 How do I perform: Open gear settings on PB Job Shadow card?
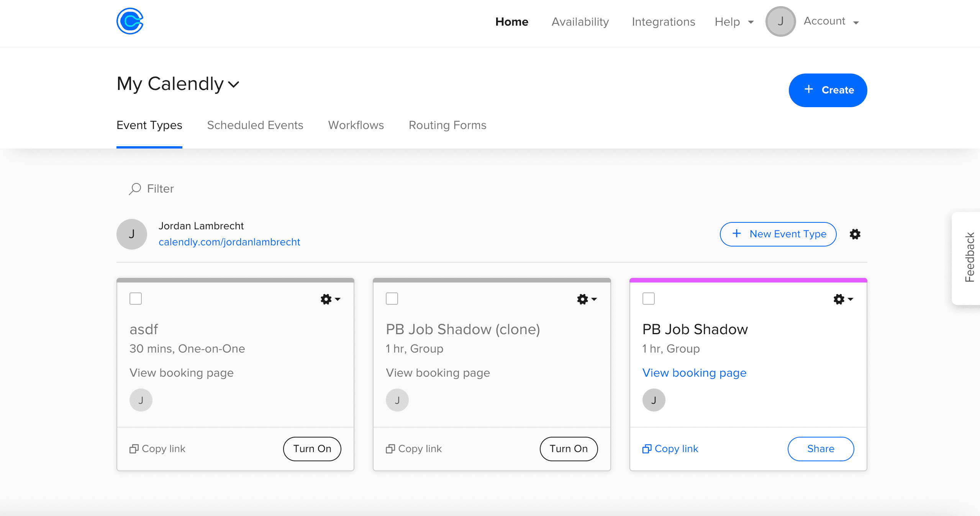tap(843, 299)
